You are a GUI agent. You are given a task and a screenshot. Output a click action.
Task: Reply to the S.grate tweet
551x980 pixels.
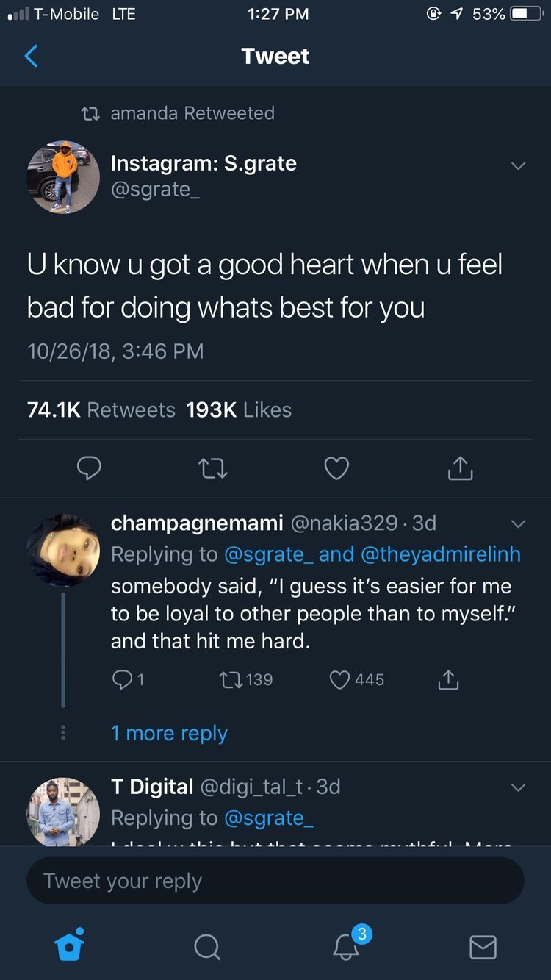(89, 468)
